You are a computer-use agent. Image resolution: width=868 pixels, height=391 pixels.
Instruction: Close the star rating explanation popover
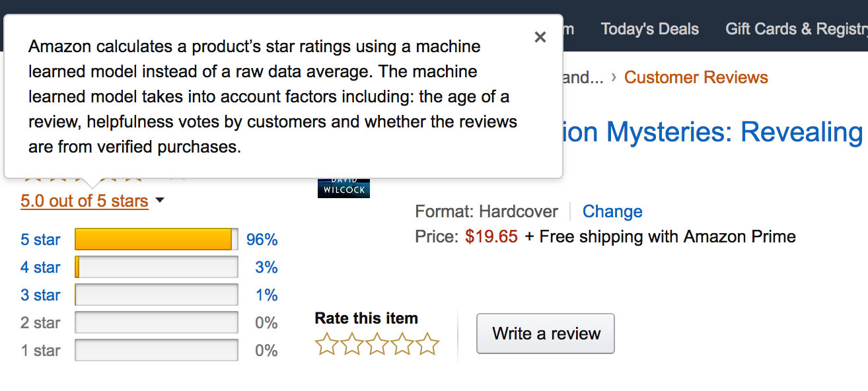[540, 37]
